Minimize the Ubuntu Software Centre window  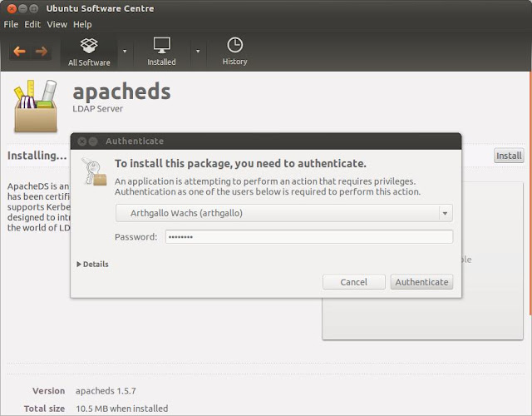(x=22, y=8)
